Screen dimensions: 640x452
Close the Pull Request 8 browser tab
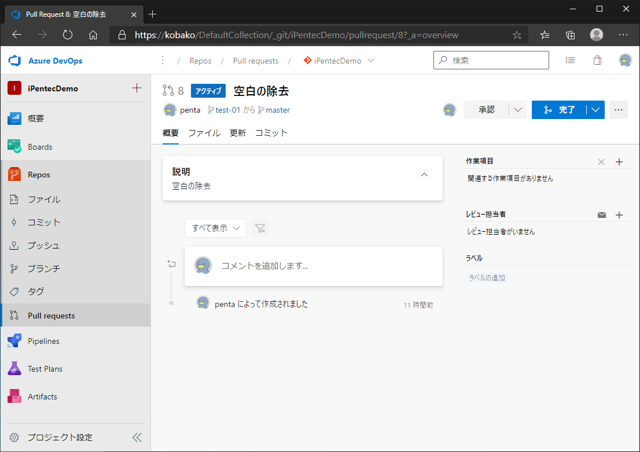pos(133,15)
